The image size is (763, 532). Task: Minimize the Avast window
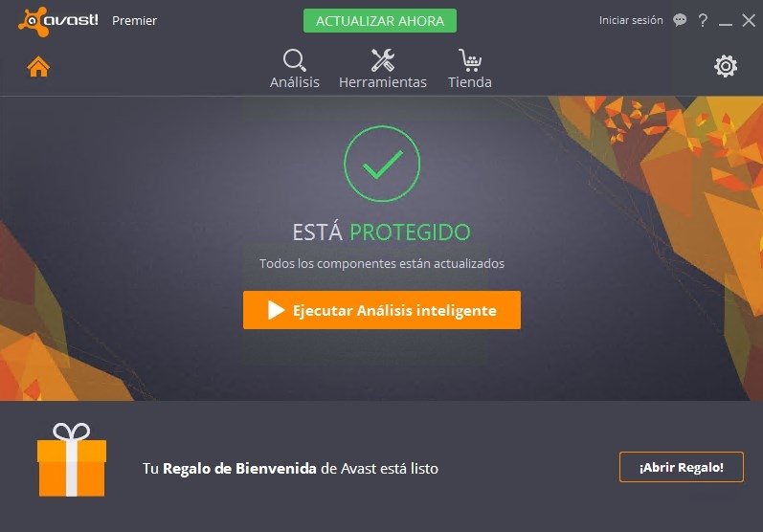[726, 21]
